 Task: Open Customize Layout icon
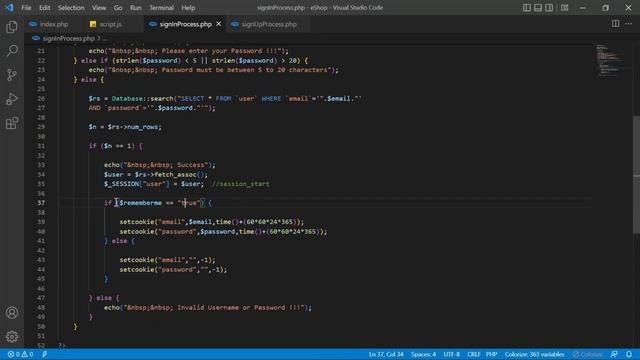(x=564, y=7)
